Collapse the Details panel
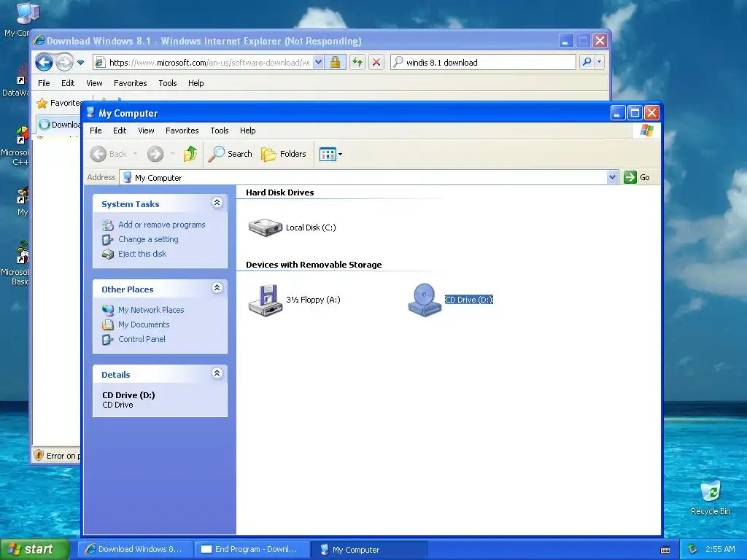 click(x=217, y=373)
